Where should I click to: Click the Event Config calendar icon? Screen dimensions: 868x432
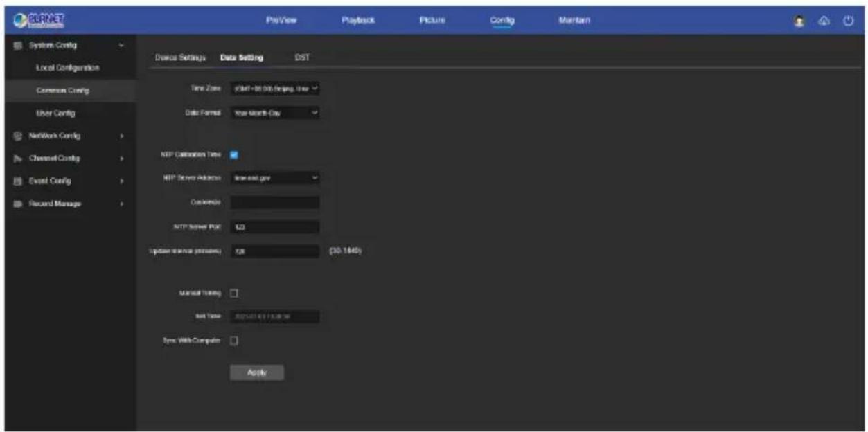click(x=19, y=181)
